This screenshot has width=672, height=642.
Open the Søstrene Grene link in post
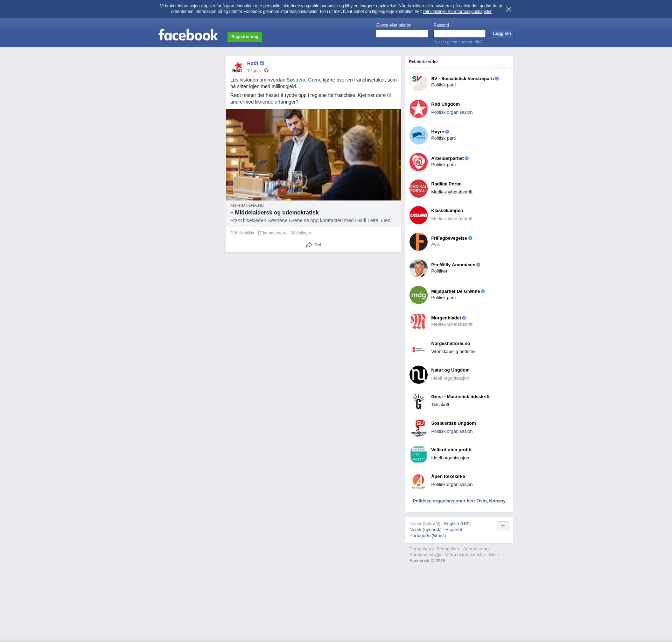[304, 80]
